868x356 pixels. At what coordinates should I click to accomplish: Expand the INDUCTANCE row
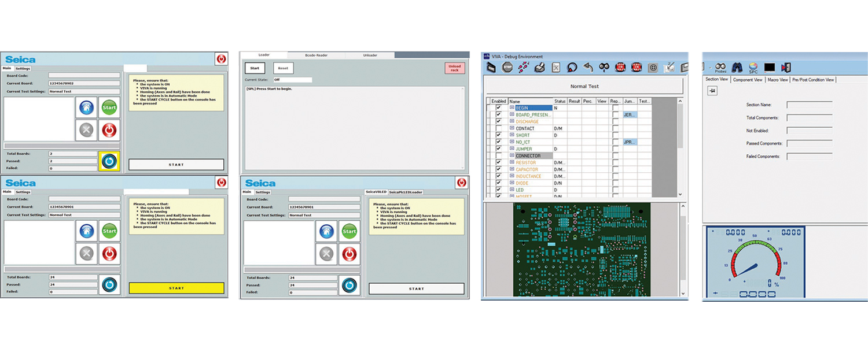512,176
